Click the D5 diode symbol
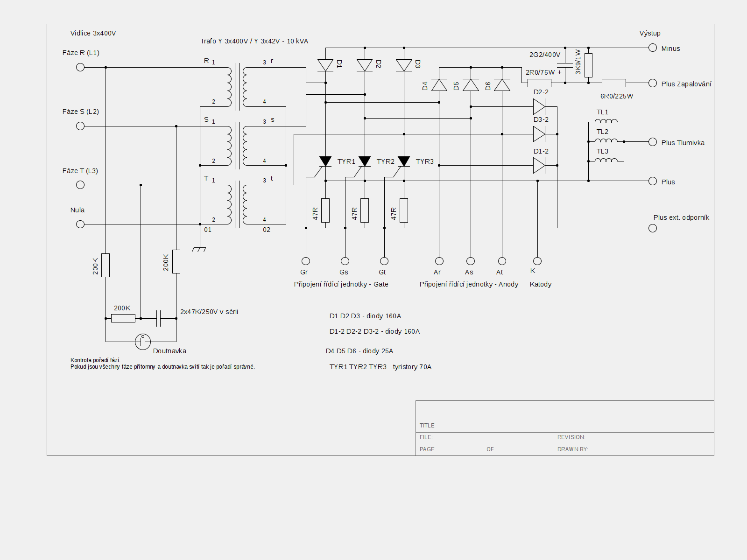Screen dimensions: 747x560 (x=471, y=85)
